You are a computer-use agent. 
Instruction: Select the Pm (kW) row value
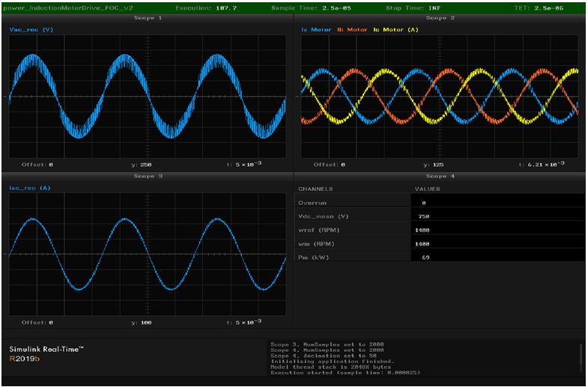424,258
